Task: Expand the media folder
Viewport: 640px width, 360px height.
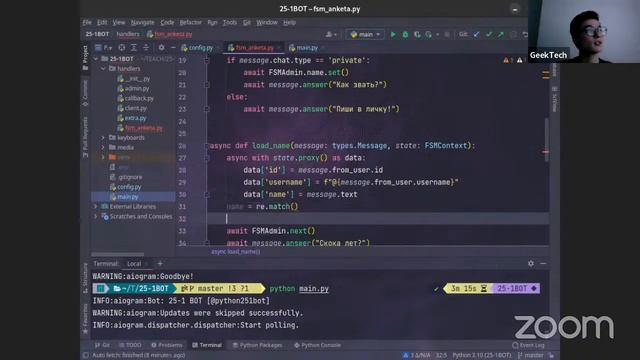Action: 103,147
